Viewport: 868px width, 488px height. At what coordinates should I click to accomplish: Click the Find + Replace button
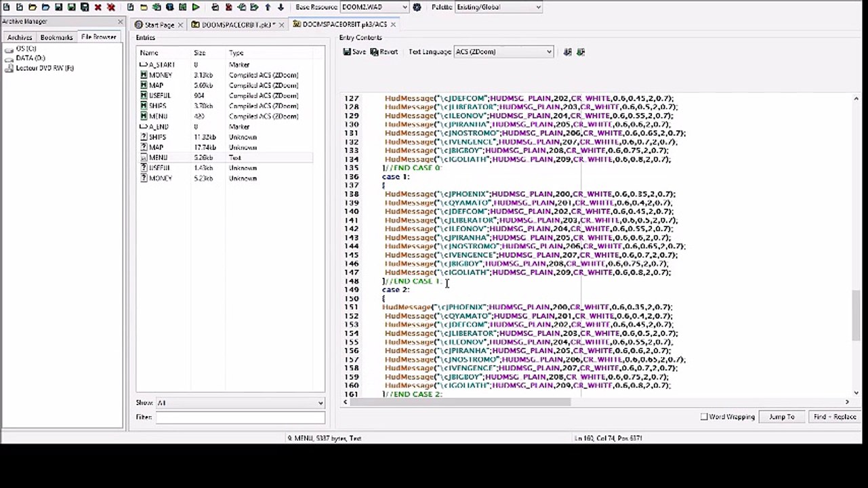[x=835, y=417]
